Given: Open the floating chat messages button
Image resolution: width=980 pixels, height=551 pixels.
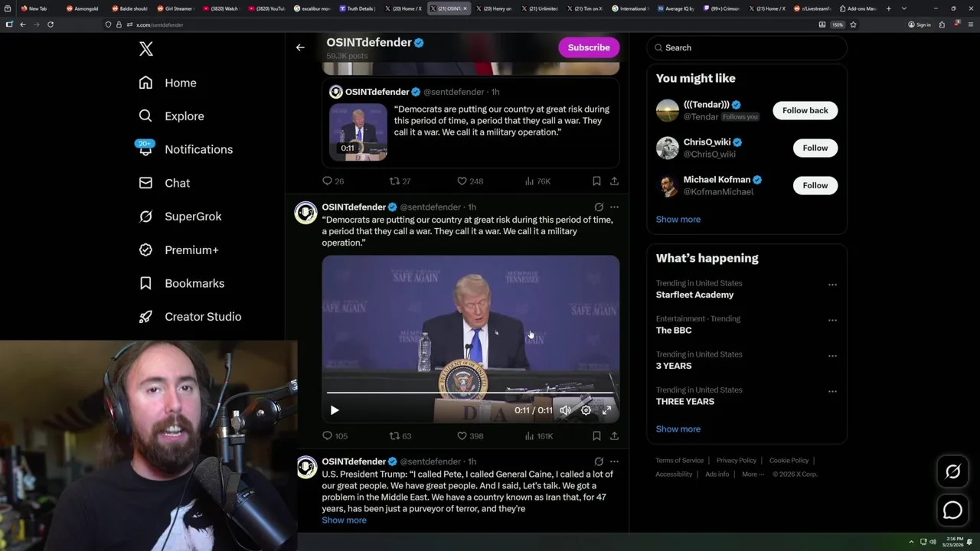Looking at the screenshot, I should [x=952, y=510].
